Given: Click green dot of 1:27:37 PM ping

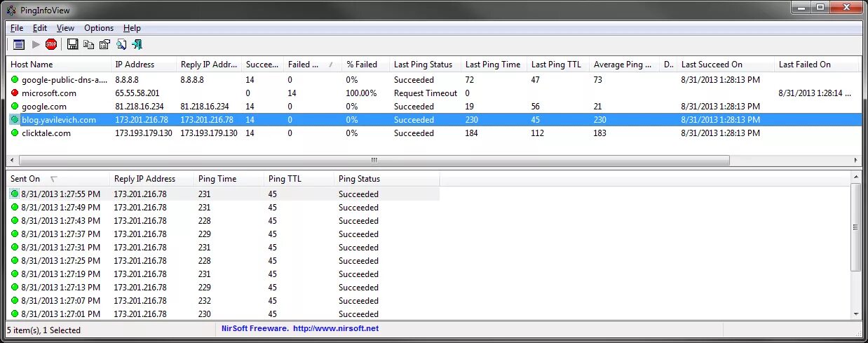Looking at the screenshot, I should point(15,234).
